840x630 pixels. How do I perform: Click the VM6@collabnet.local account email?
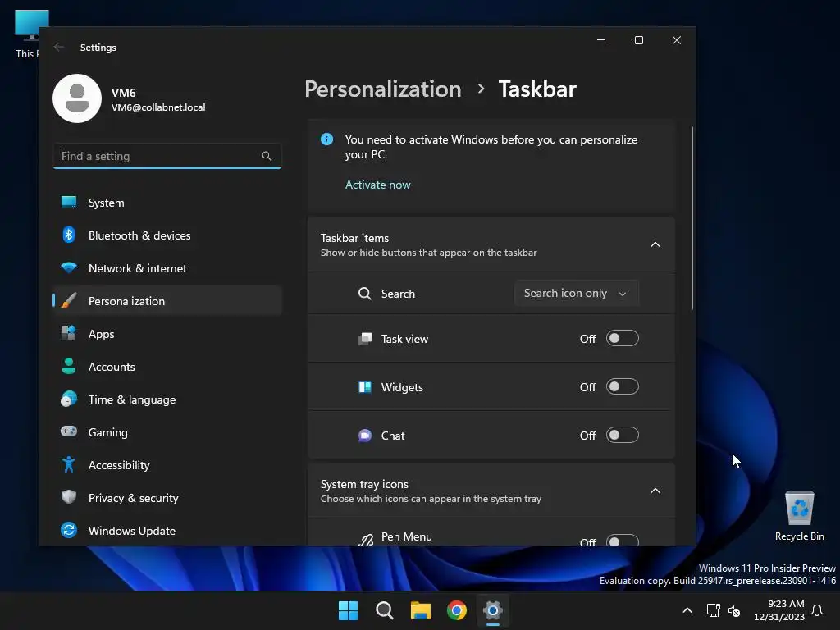tap(158, 107)
